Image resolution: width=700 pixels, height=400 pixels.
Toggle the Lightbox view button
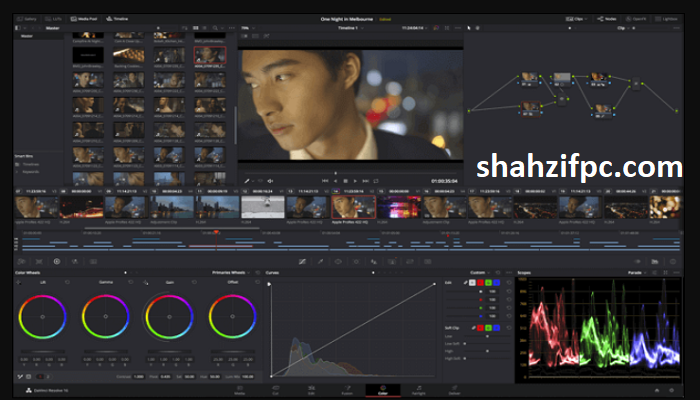click(666, 19)
